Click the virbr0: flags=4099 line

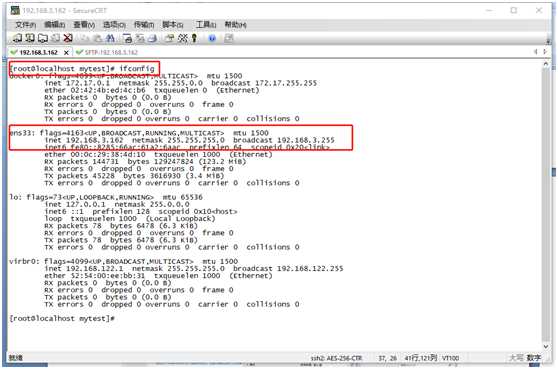[x=123, y=261]
